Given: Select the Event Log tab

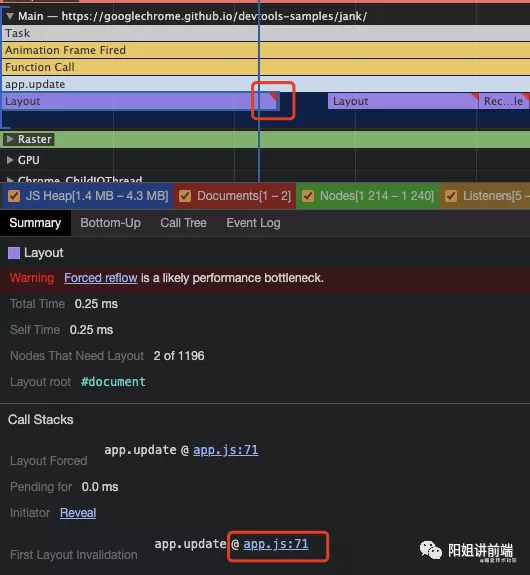Looking at the screenshot, I should 253,223.
